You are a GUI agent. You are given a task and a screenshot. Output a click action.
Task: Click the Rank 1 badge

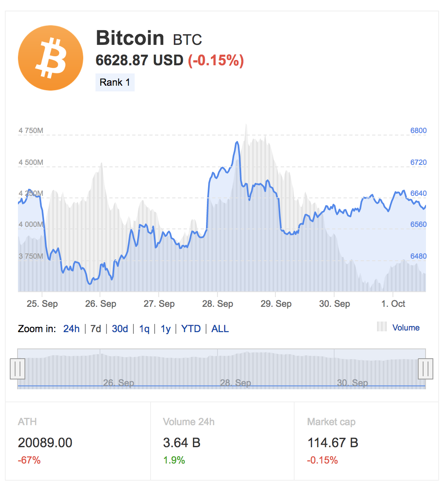click(x=115, y=82)
